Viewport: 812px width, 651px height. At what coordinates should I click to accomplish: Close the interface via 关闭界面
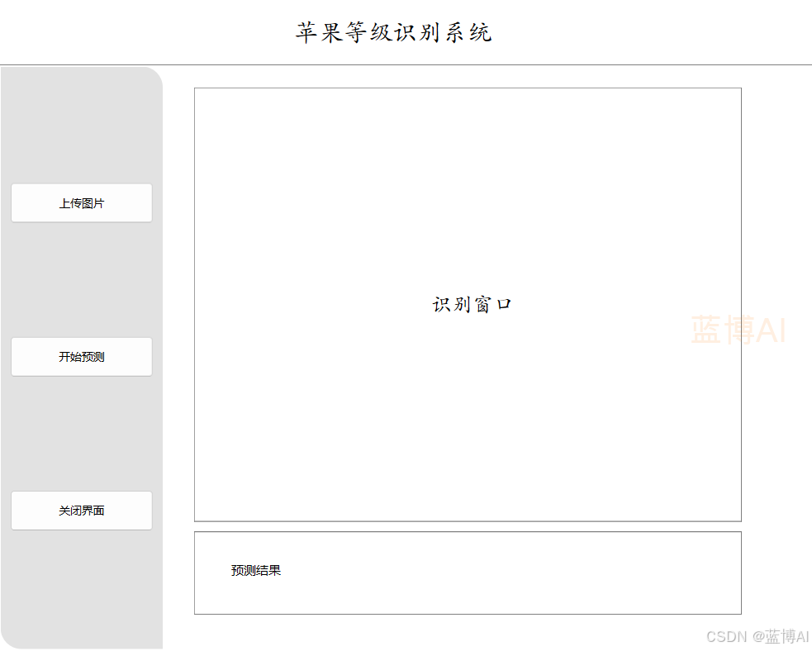coord(82,511)
